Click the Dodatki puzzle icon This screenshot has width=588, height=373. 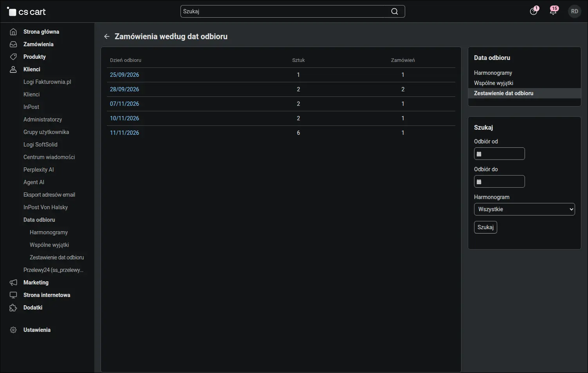pyautogui.click(x=13, y=308)
